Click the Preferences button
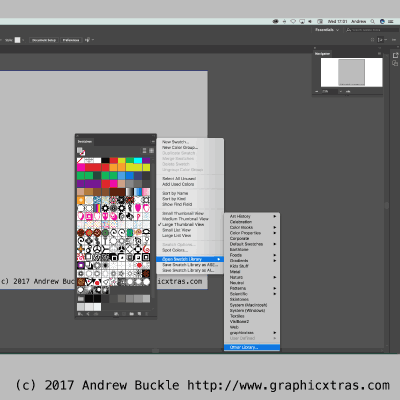The width and height of the screenshot is (400, 400). point(71,40)
